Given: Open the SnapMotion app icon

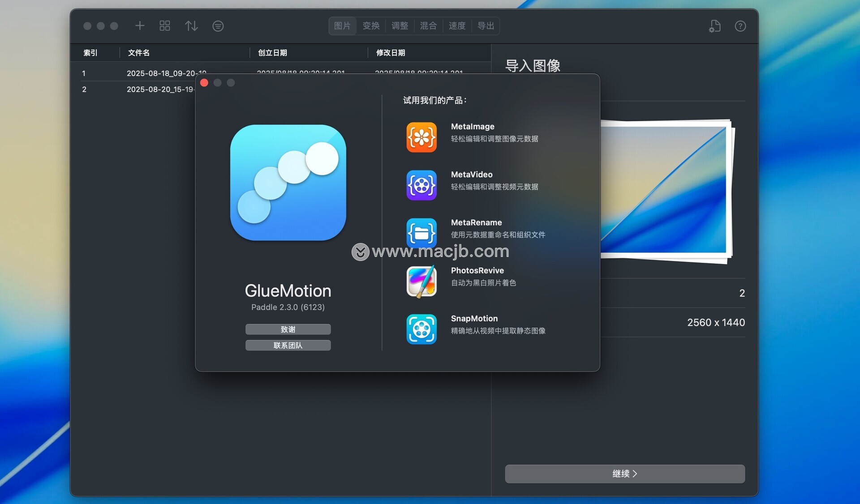Looking at the screenshot, I should coord(421,329).
